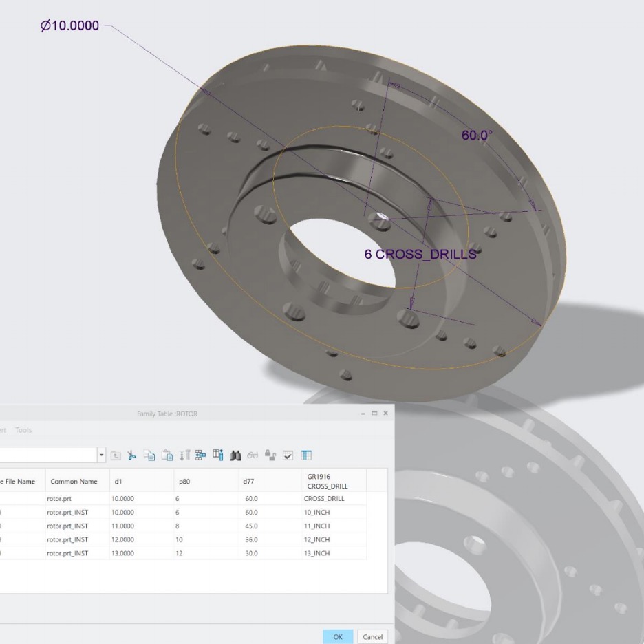Click the Ø10.0000 diameter dimension label
Image resolution: width=644 pixels, height=644 pixels.
(x=69, y=25)
